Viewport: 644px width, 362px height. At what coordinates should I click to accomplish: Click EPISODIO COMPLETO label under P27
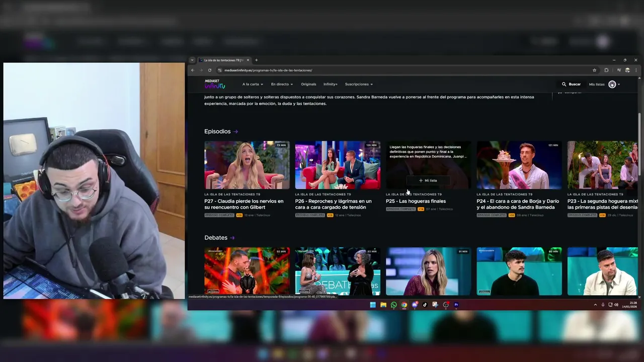tap(219, 215)
